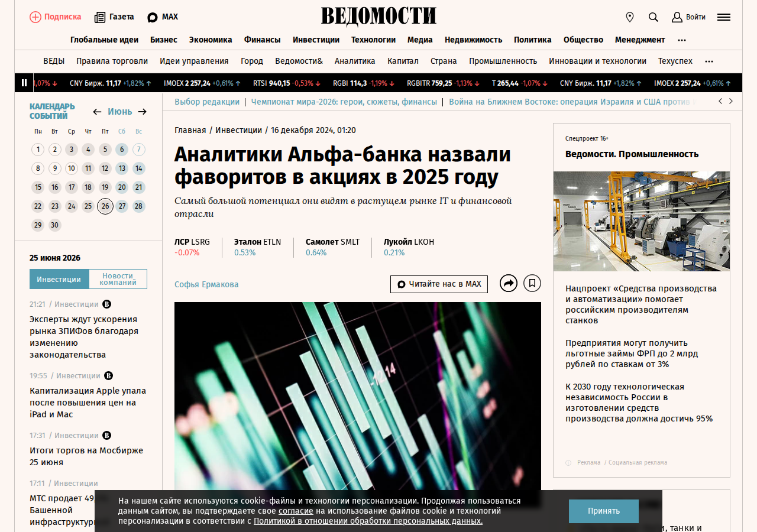
Task: Open the Недвижимость section
Action: coord(473,40)
